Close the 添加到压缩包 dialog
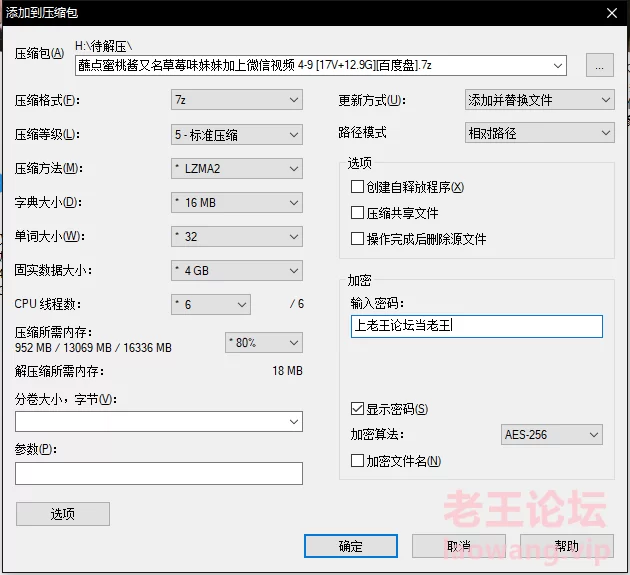 [612, 13]
